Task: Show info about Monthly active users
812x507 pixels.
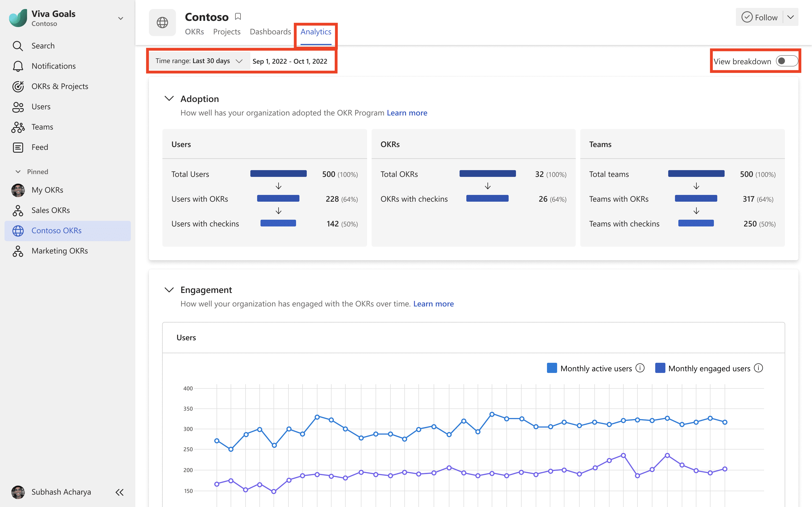Action: tap(641, 368)
